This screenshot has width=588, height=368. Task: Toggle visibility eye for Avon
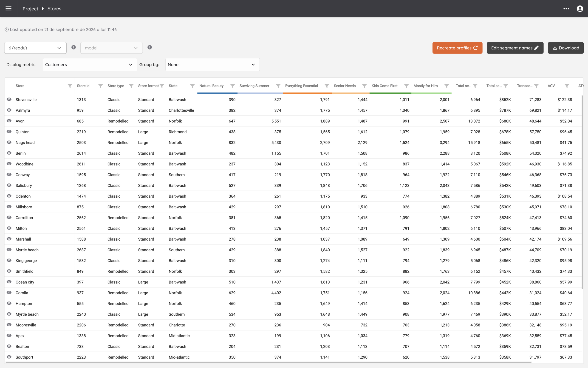point(9,121)
